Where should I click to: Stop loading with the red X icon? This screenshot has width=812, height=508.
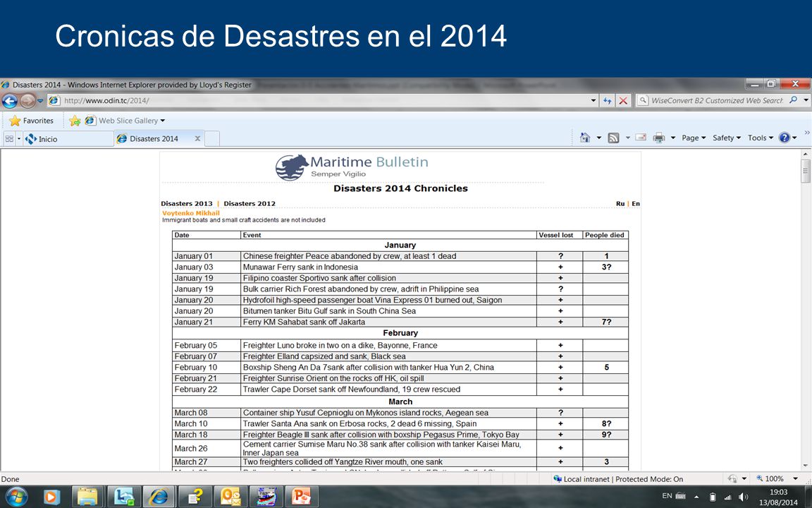click(624, 101)
